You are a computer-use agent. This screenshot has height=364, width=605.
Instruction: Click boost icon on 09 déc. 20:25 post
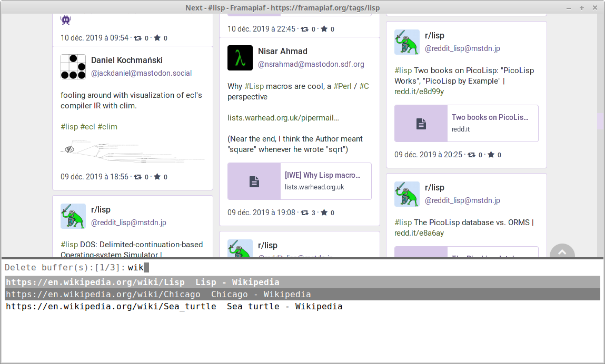[x=471, y=155]
